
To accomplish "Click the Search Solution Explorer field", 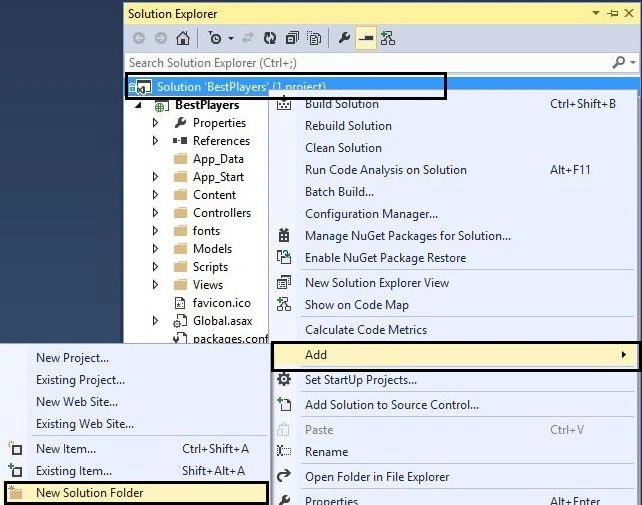I will point(368,63).
